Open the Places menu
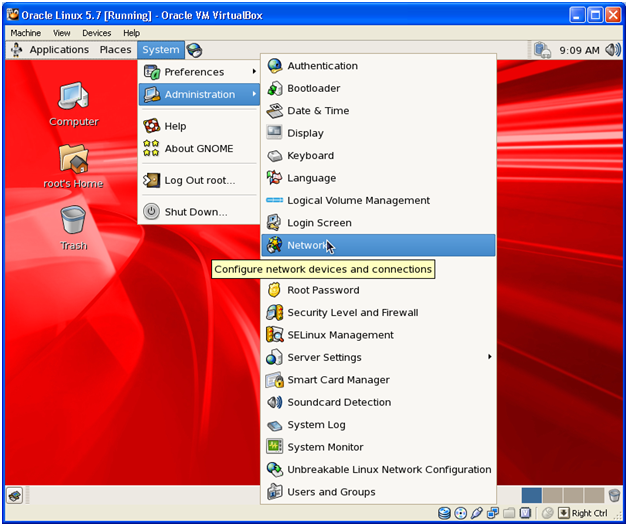628x526 pixels. click(115, 50)
